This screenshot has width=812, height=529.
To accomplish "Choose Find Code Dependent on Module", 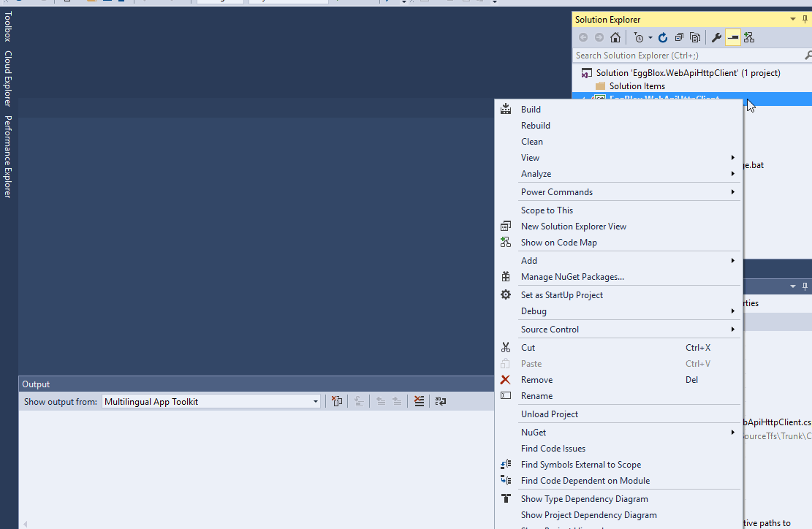I will [619, 480].
